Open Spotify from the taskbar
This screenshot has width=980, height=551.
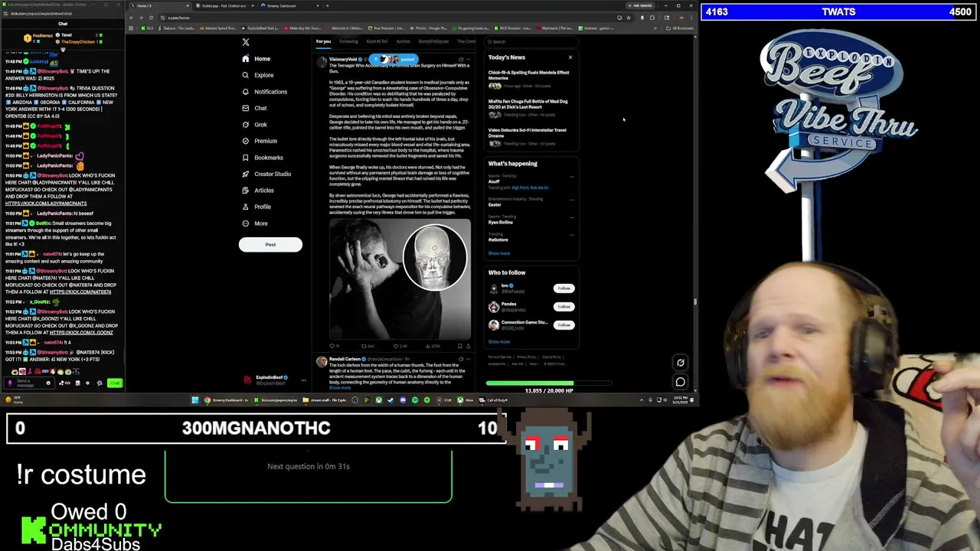tap(415, 400)
